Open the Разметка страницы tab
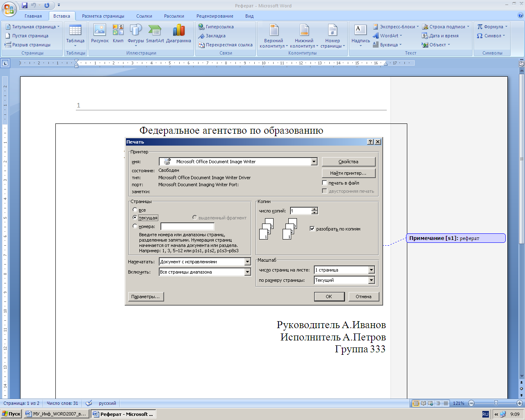Screen dimensions: 525x420 [103, 16]
